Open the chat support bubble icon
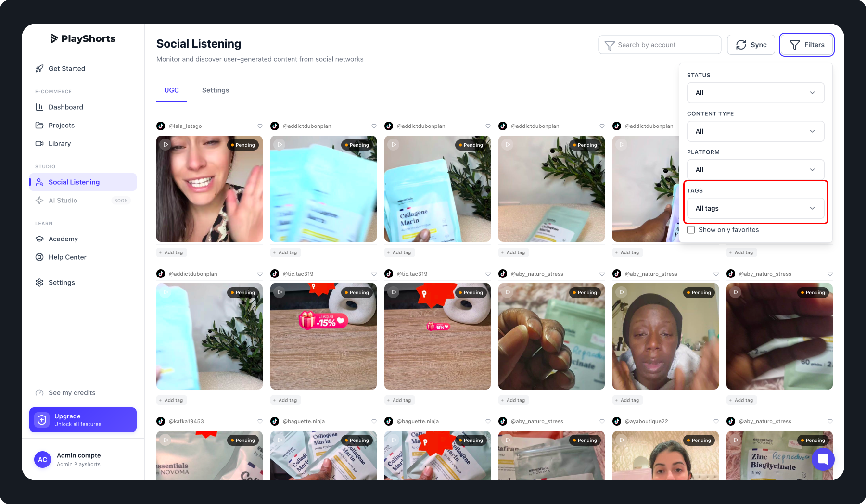866x504 pixels. click(x=823, y=459)
